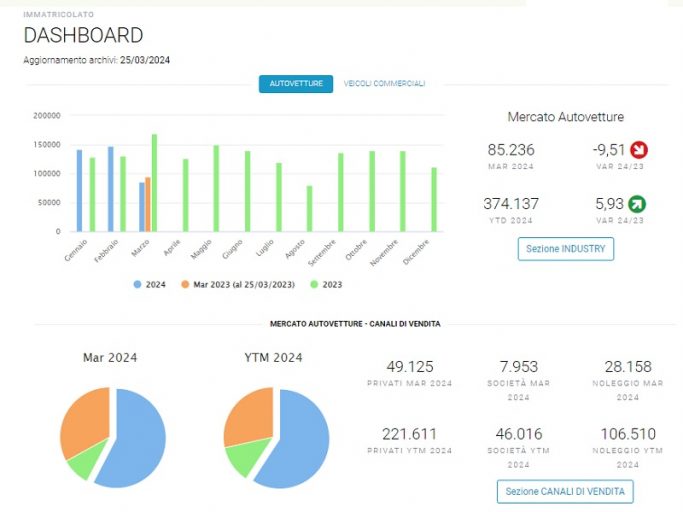Select the orange Marzo 2023 bar
The image size is (683, 512).
(x=148, y=204)
